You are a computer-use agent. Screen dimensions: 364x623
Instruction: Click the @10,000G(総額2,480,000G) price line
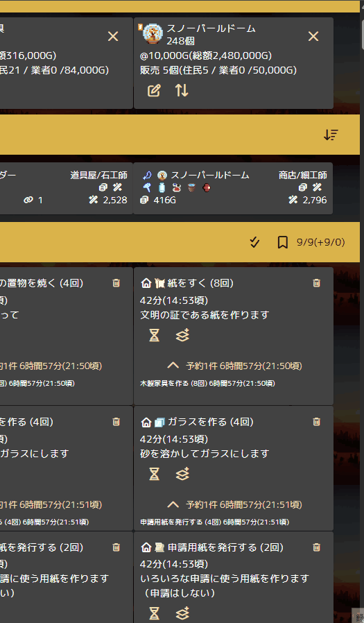click(206, 56)
